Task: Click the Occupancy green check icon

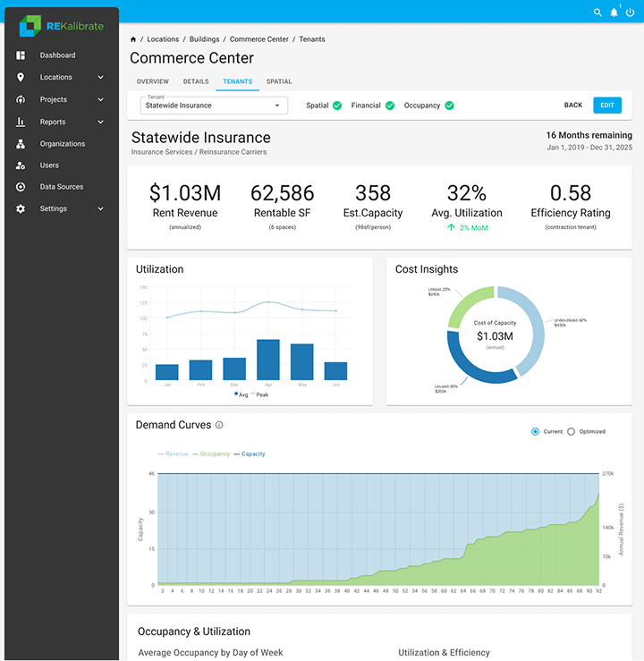Action: [449, 106]
